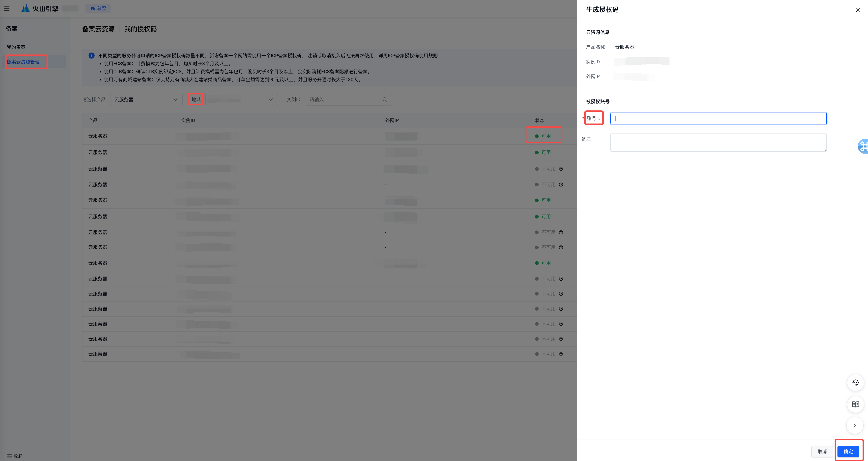Click the search icon in 实例ID field
The width and height of the screenshot is (868, 461).
384,99
